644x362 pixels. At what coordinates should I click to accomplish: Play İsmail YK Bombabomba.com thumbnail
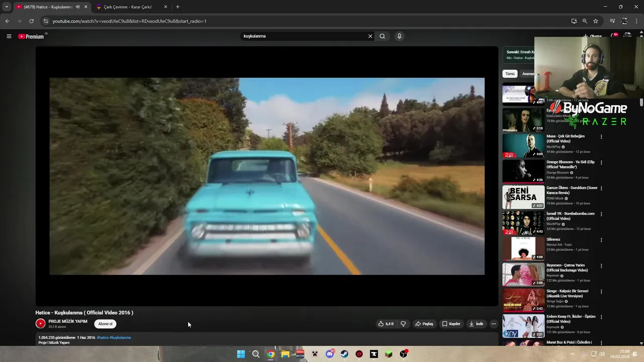[x=523, y=223]
